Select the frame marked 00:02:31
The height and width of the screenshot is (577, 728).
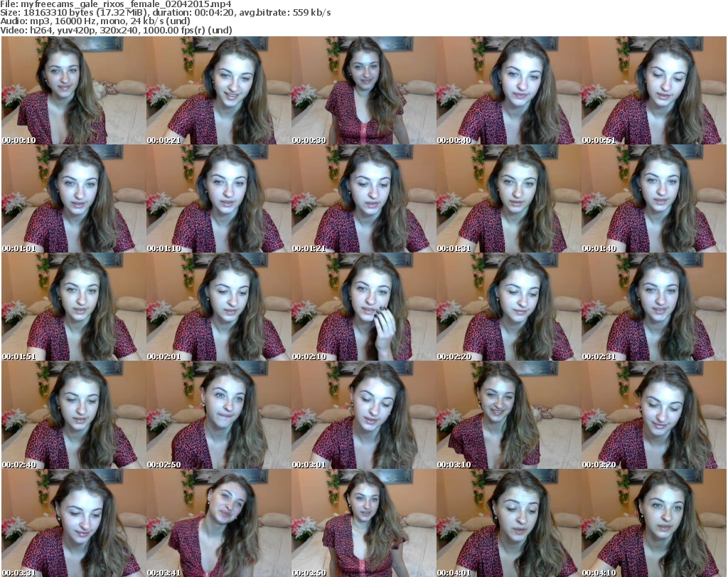(653, 307)
